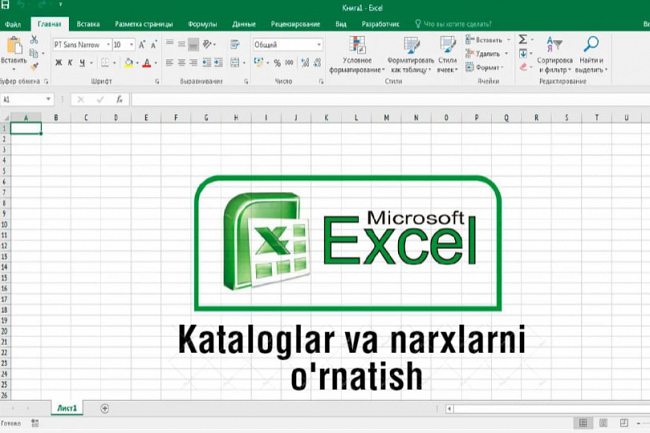650x433 pixels.
Task: Switch to Page Break Preview icon
Action: click(623, 423)
